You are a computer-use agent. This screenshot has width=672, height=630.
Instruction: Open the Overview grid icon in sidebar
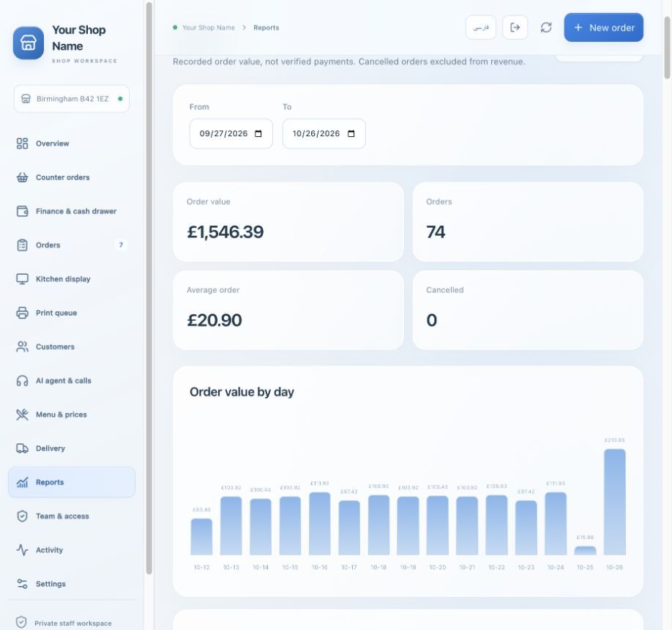[x=22, y=144]
